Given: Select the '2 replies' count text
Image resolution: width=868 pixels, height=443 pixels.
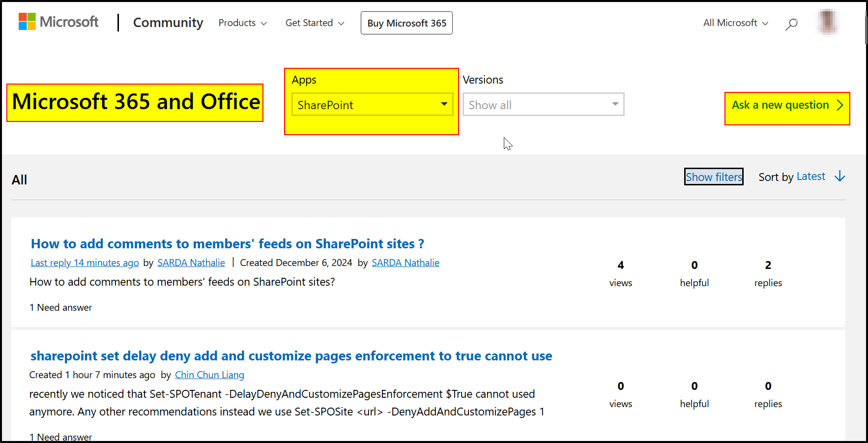Looking at the screenshot, I should [x=768, y=274].
